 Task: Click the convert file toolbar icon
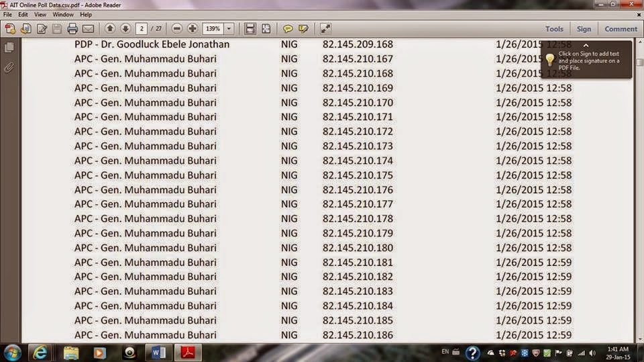point(26,29)
